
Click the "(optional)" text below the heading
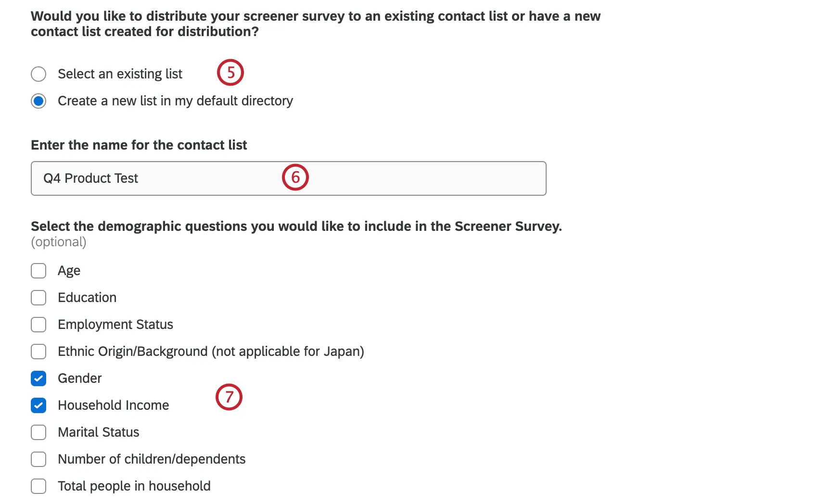(58, 242)
